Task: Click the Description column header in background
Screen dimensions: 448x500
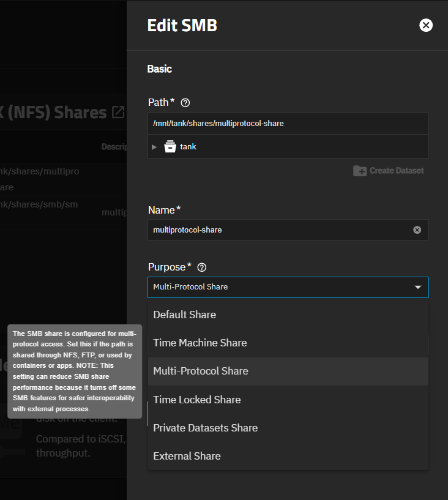Action: pos(114,147)
